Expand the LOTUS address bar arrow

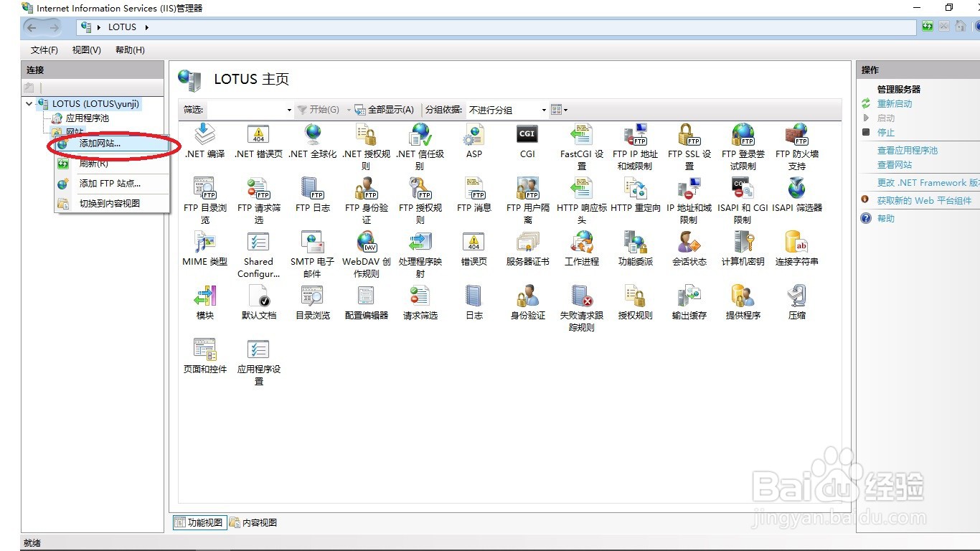[x=147, y=27]
